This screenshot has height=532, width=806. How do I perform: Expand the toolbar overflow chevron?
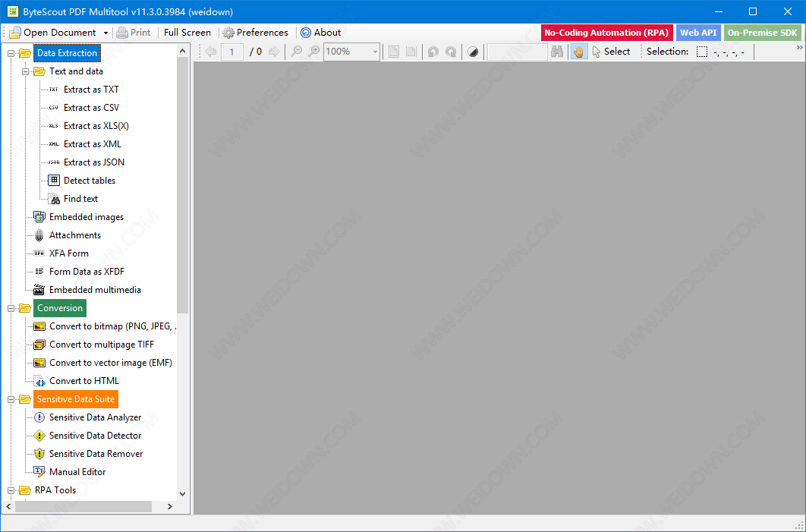[x=800, y=48]
